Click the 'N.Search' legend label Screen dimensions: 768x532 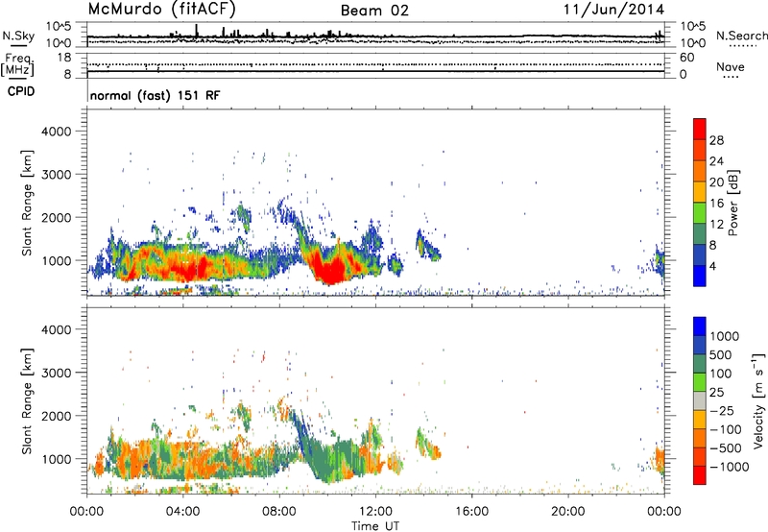[741, 36]
